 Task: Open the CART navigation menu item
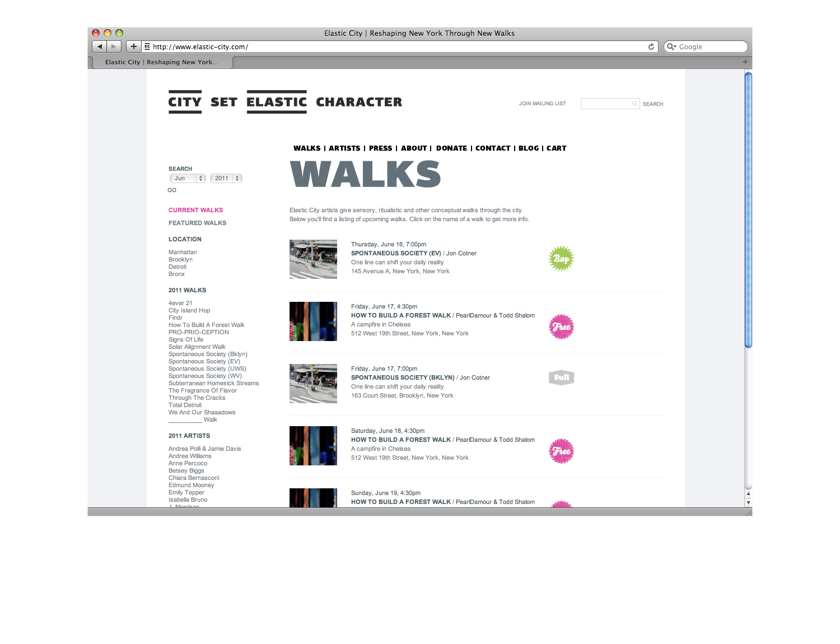click(x=557, y=148)
